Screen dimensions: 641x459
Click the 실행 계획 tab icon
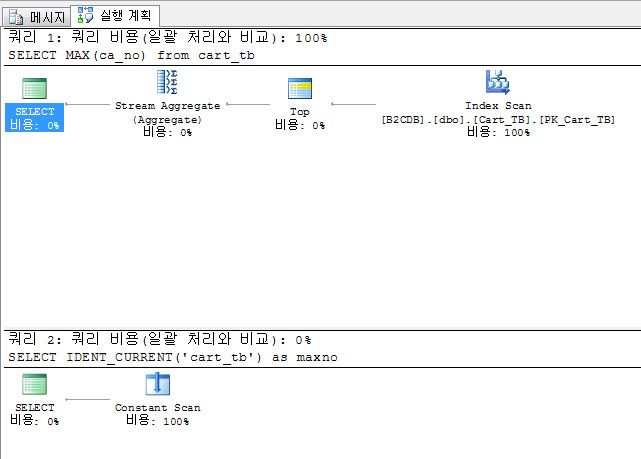[85, 15]
